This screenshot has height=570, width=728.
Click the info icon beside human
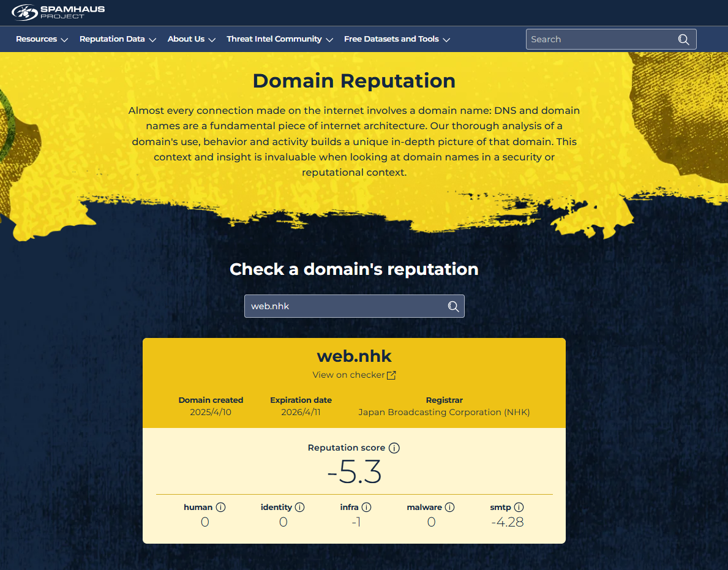220,508
